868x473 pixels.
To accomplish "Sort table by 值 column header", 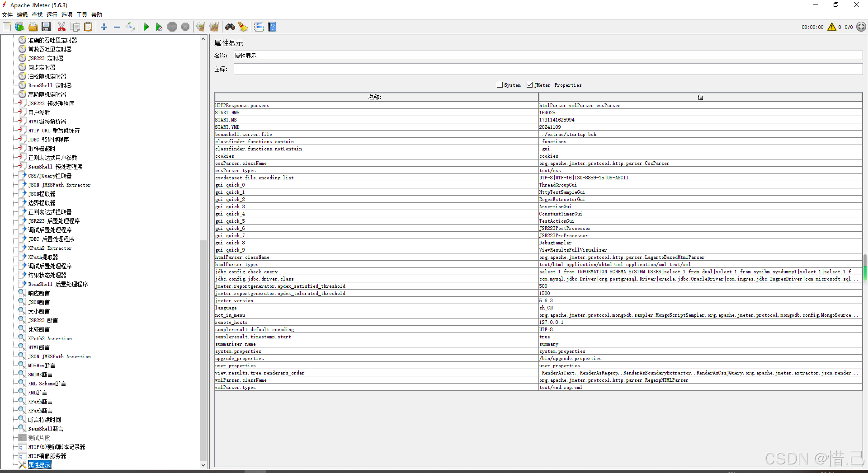I will (x=700, y=97).
